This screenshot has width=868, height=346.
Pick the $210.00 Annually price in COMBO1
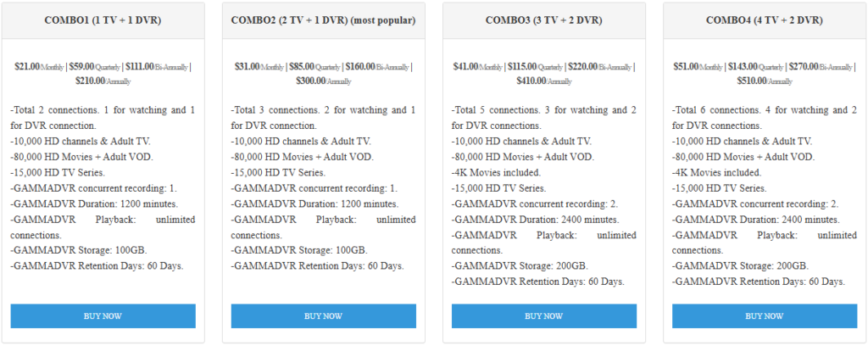click(103, 81)
